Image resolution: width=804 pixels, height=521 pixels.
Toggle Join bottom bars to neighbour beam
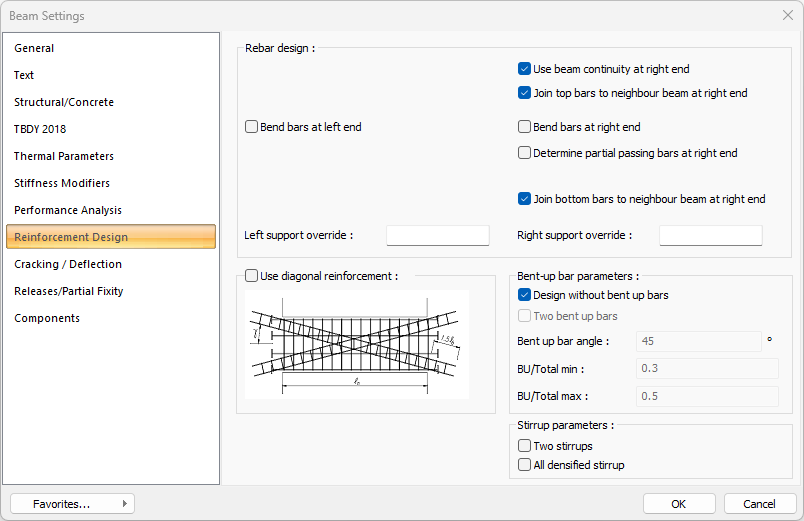click(524, 199)
